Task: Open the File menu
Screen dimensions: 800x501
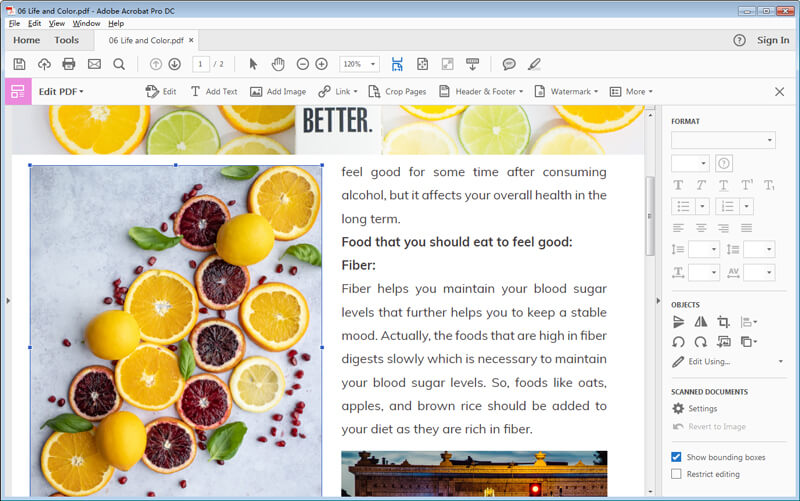Action: point(14,23)
